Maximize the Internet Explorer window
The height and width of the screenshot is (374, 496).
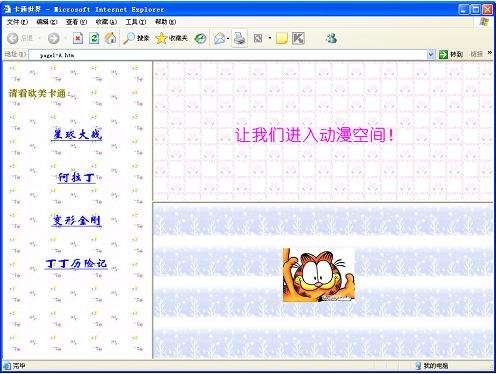click(476, 9)
